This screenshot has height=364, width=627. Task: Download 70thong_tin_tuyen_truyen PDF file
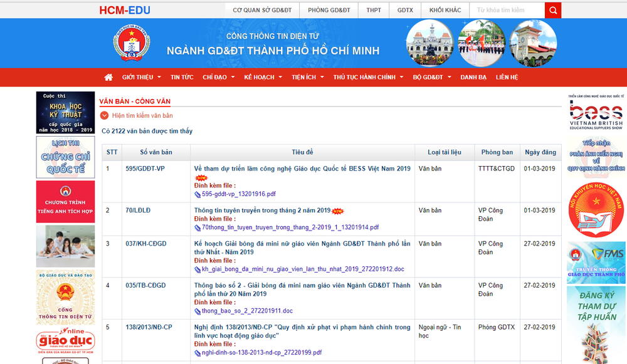tap(290, 227)
